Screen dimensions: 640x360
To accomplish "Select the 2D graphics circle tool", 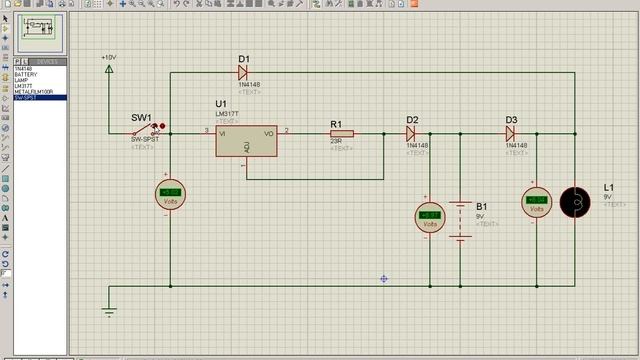I will pyautogui.click(x=5, y=189).
